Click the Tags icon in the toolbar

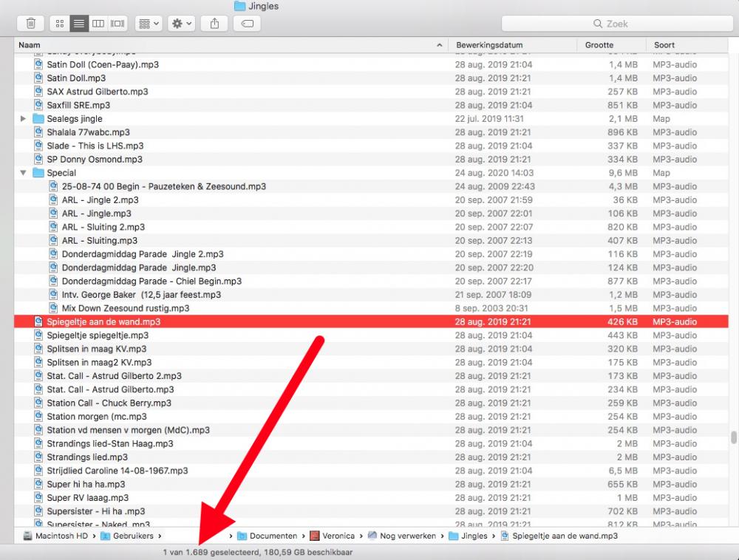(x=246, y=23)
